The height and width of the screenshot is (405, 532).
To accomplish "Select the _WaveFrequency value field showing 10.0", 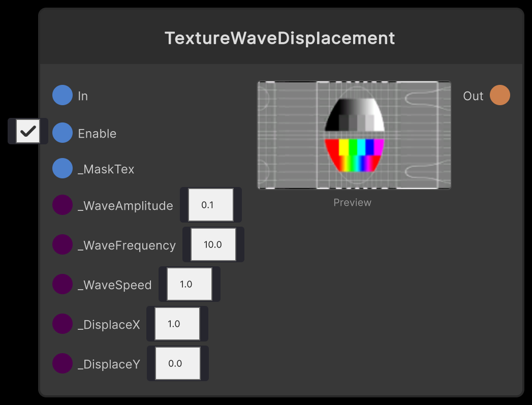I will (x=213, y=244).
